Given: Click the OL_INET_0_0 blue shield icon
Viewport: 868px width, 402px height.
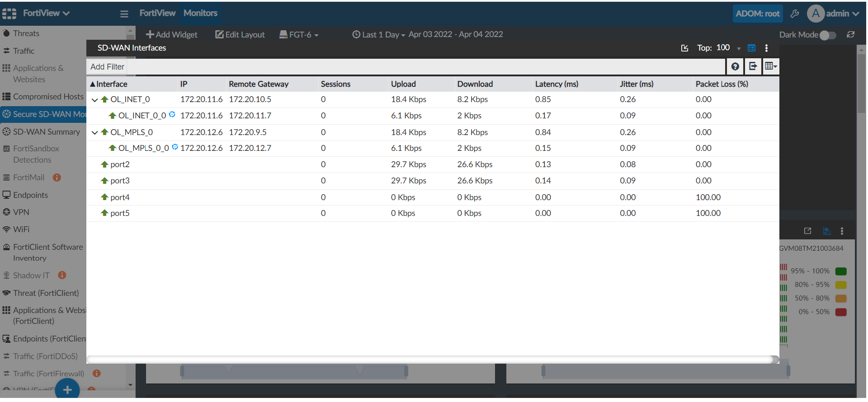Looking at the screenshot, I should tap(172, 115).
